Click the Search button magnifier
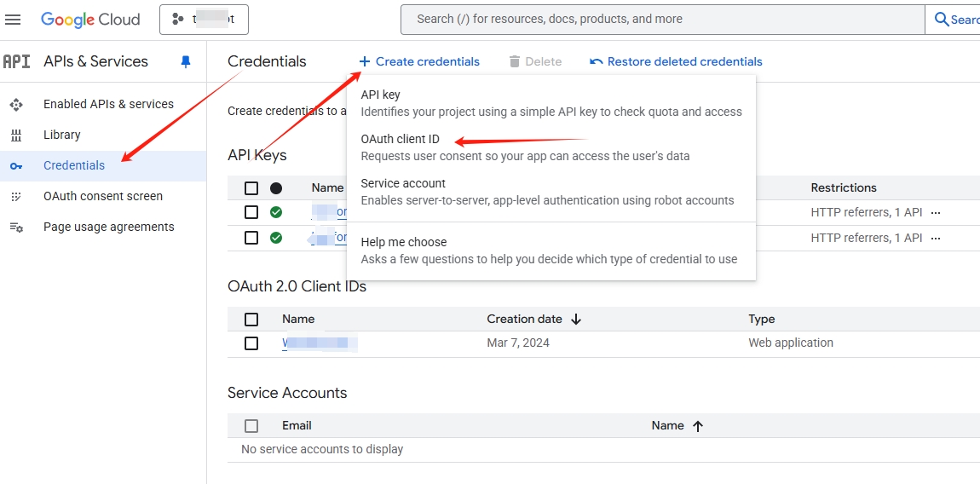Screen dimensions: 980x484 (942, 20)
